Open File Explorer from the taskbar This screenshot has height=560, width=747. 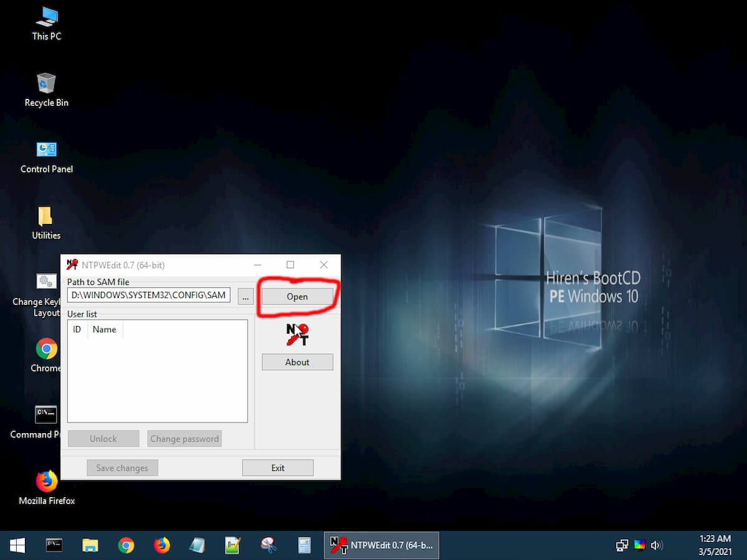[x=90, y=546]
